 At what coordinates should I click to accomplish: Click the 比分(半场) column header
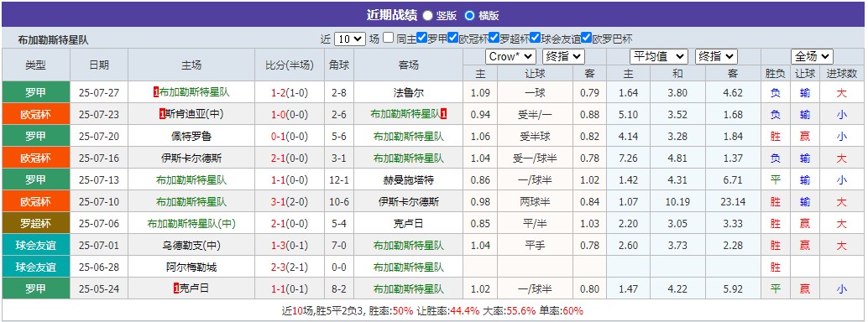pyautogui.click(x=290, y=65)
